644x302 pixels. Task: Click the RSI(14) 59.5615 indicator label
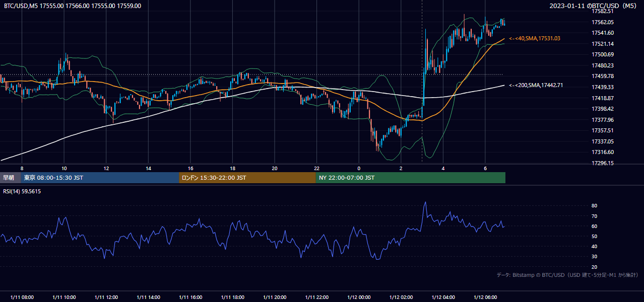point(22,191)
